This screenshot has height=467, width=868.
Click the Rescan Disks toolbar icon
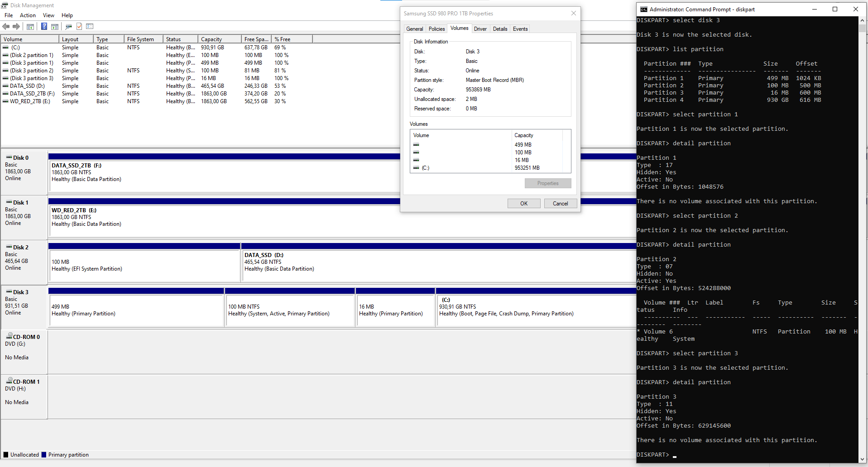(x=69, y=27)
